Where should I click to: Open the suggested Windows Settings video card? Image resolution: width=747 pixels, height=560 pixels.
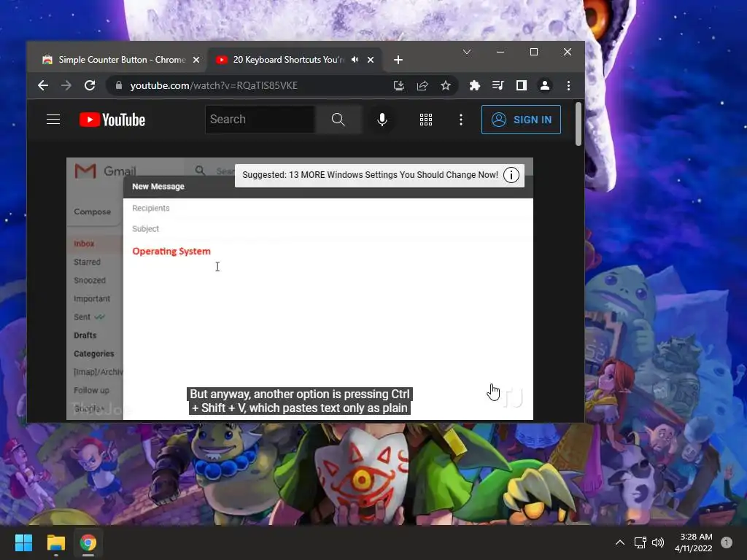point(370,175)
